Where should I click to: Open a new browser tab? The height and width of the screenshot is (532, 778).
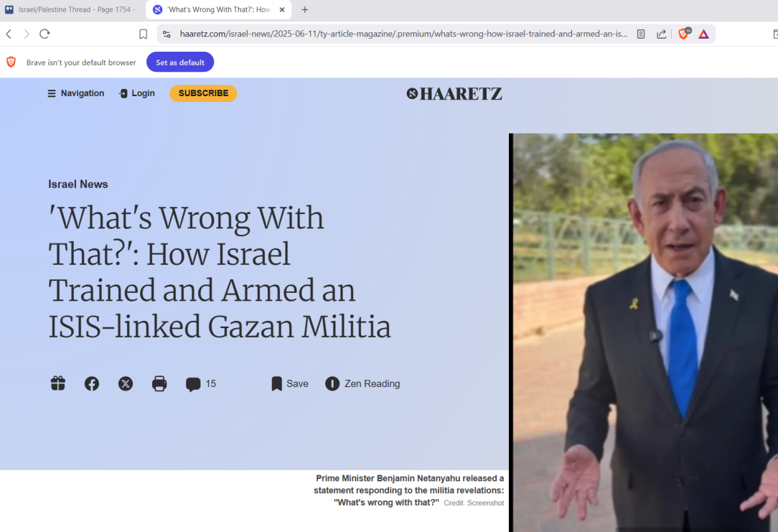coord(304,9)
